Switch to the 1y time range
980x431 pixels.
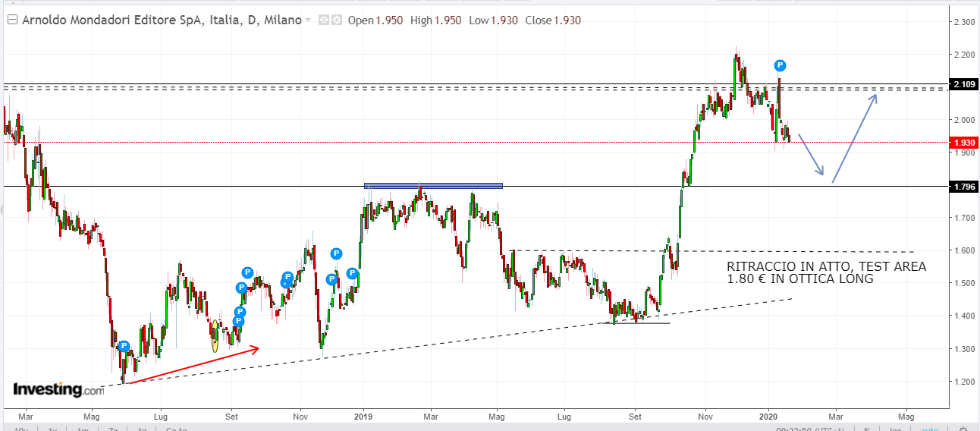click(53, 429)
